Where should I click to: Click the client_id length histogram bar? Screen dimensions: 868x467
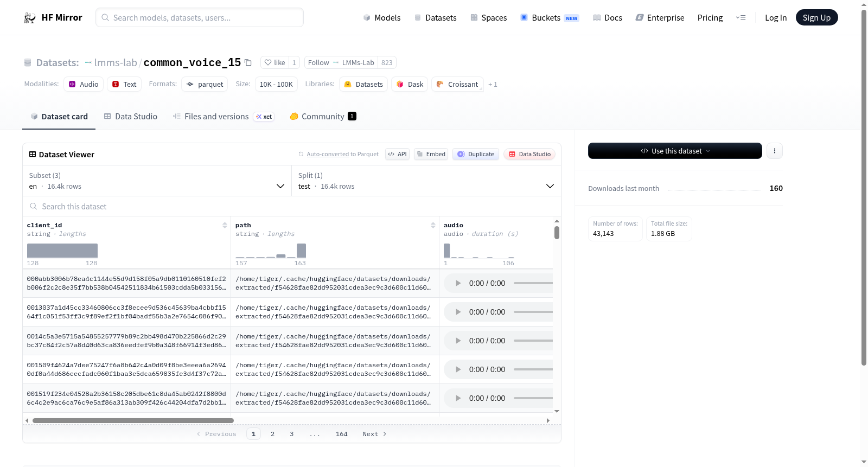[62, 251]
